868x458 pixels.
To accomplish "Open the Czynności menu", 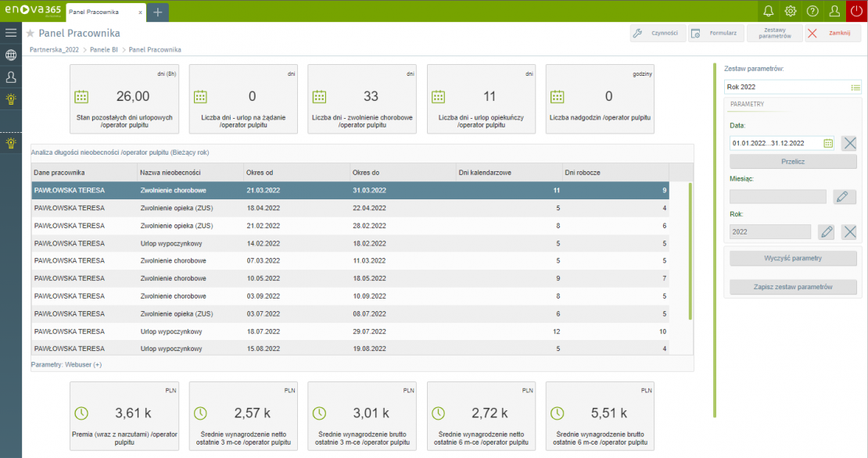I will pos(657,34).
